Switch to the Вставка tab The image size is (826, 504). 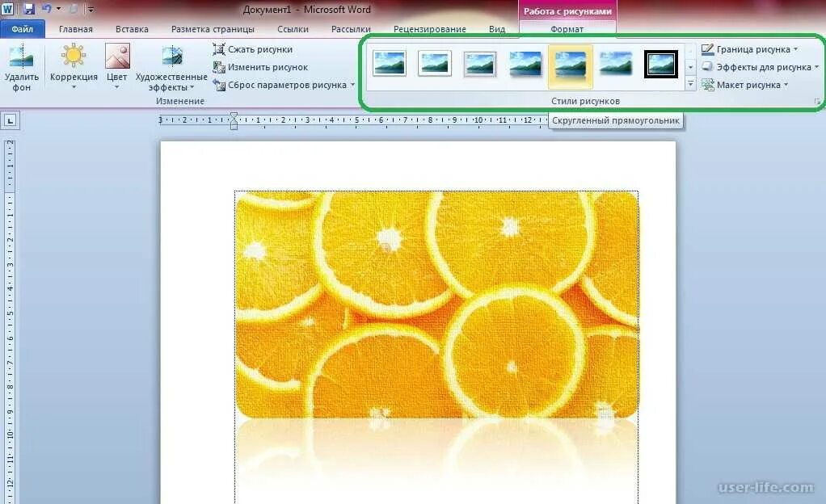[132, 29]
